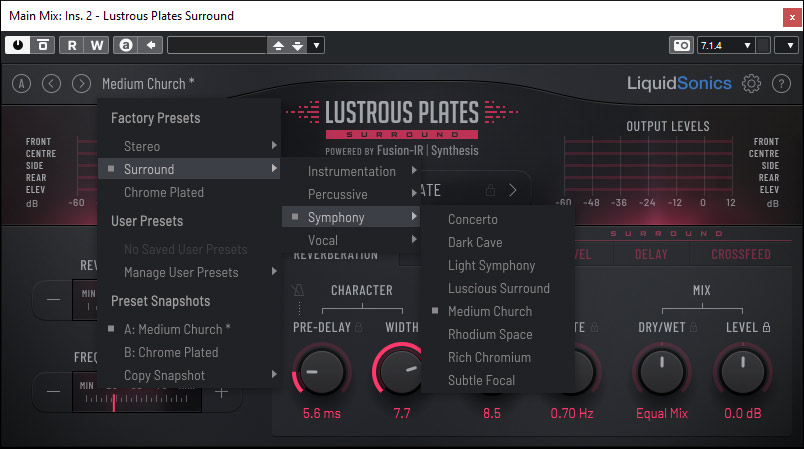804x449 pixels.
Task: Choose the Dark Cave preset
Action: 497,242
